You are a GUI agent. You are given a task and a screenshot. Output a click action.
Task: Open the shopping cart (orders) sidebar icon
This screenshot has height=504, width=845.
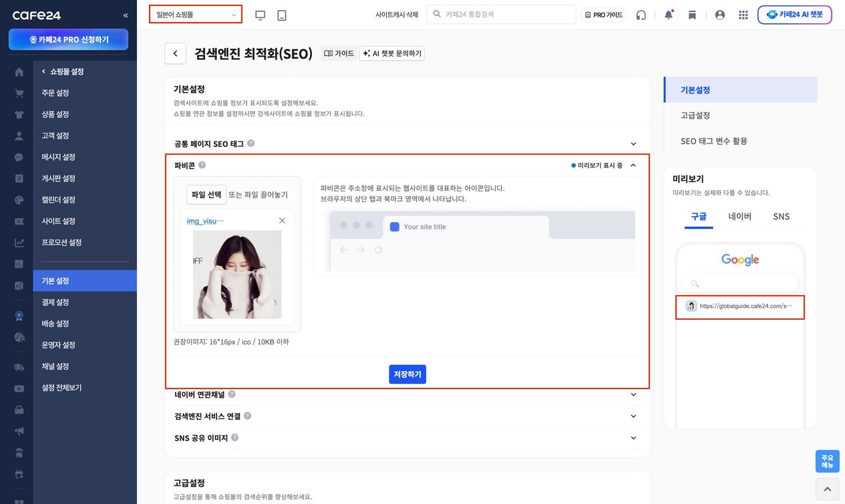click(x=19, y=93)
